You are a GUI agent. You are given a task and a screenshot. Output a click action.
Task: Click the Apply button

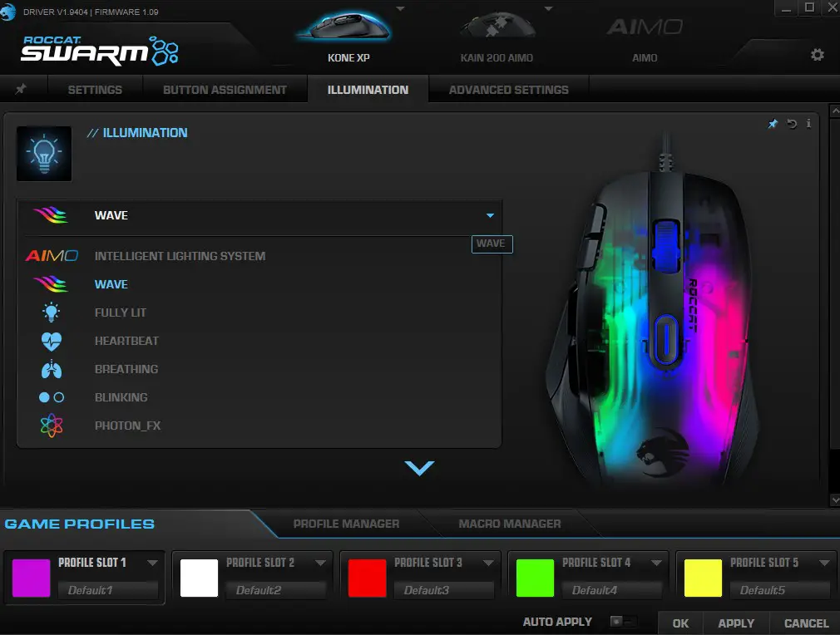pyautogui.click(x=736, y=623)
